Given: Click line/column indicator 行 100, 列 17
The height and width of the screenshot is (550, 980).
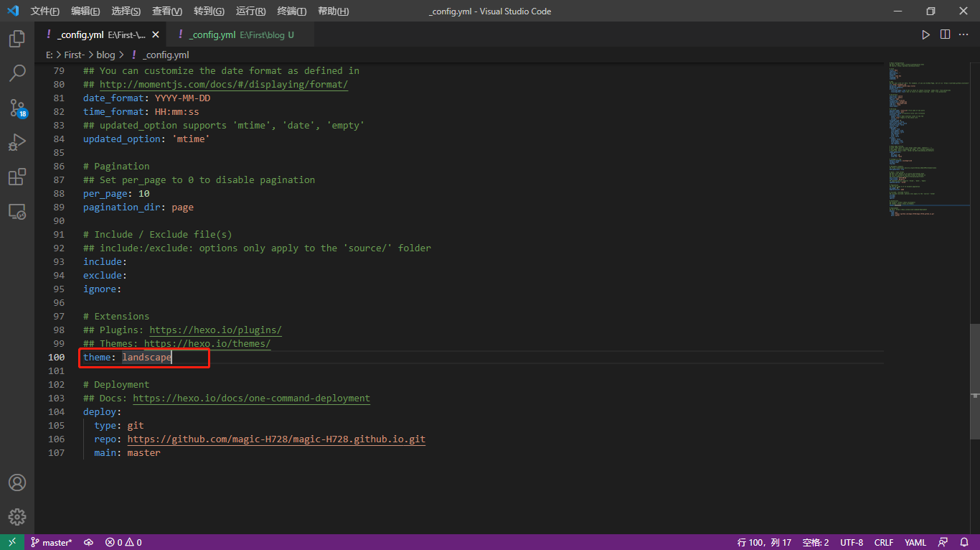Looking at the screenshot, I should (x=764, y=542).
